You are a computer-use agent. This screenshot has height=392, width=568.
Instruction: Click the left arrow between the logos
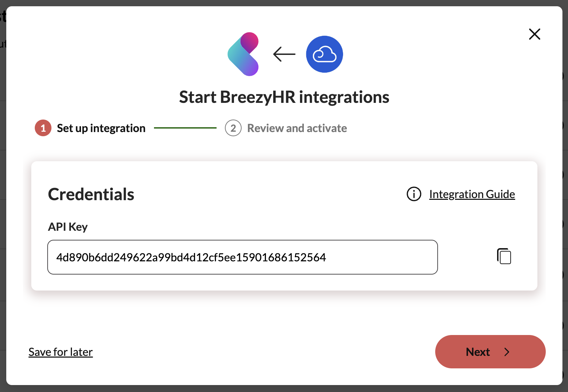point(284,54)
